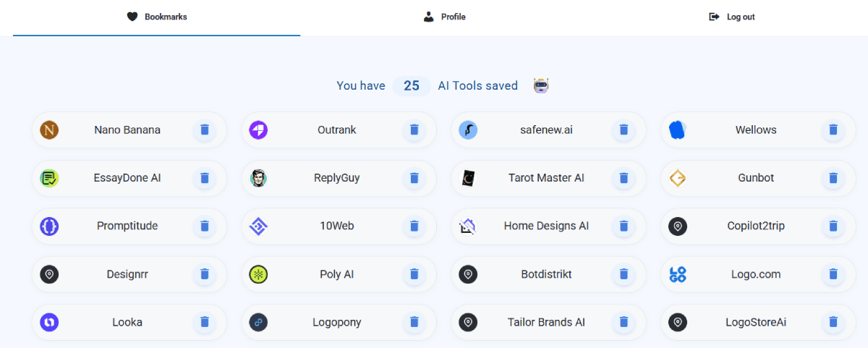
Task: Click the safenew.ai logo icon
Action: [x=468, y=130]
